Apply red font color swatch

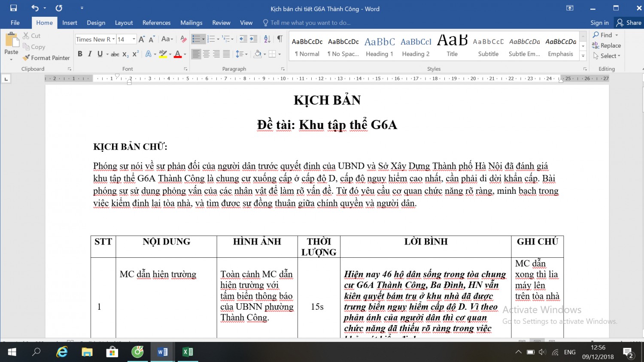178,54
